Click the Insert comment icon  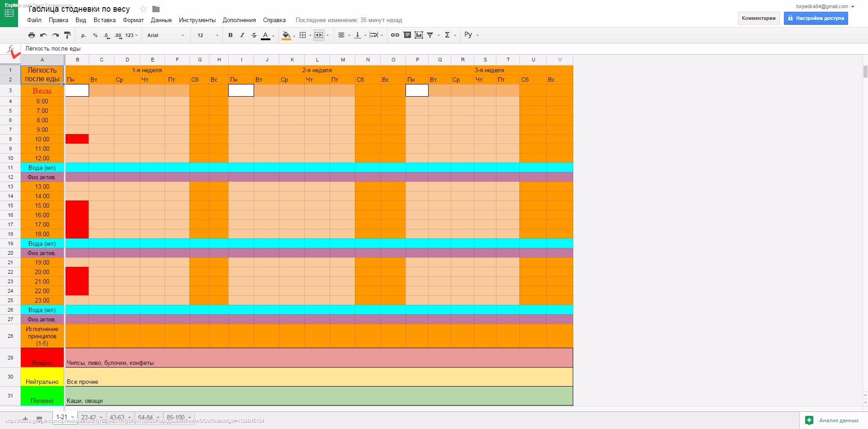[x=407, y=35]
